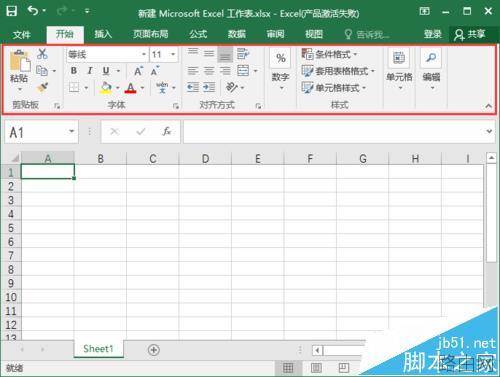Screen dimensions: 500x377
Task: Click the 共享 share button
Action: [x=470, y=34]
